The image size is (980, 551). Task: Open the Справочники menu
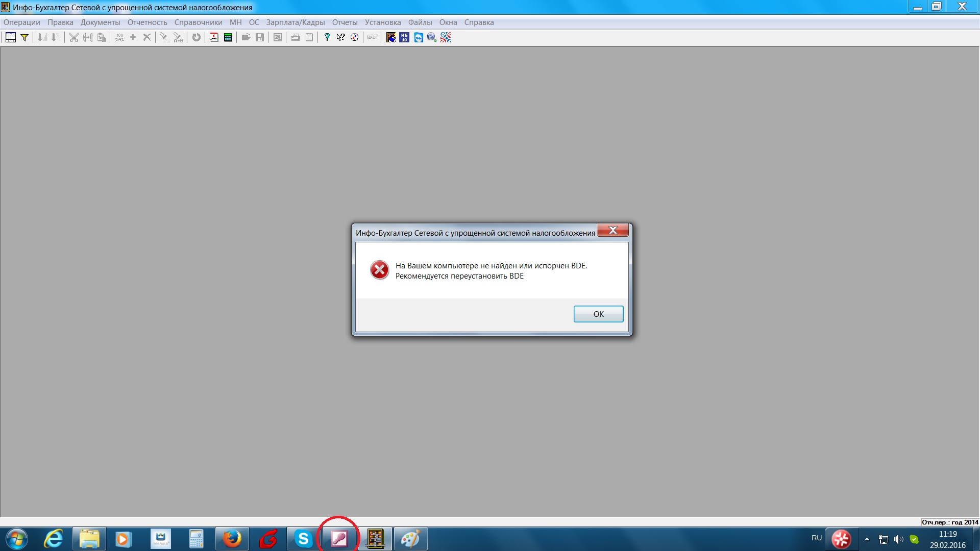point(198,22)
